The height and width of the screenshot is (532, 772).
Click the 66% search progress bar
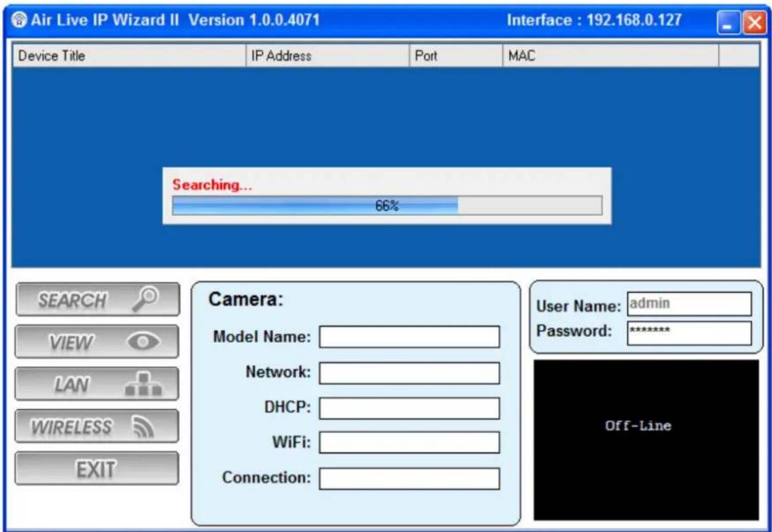coord(387,206)
